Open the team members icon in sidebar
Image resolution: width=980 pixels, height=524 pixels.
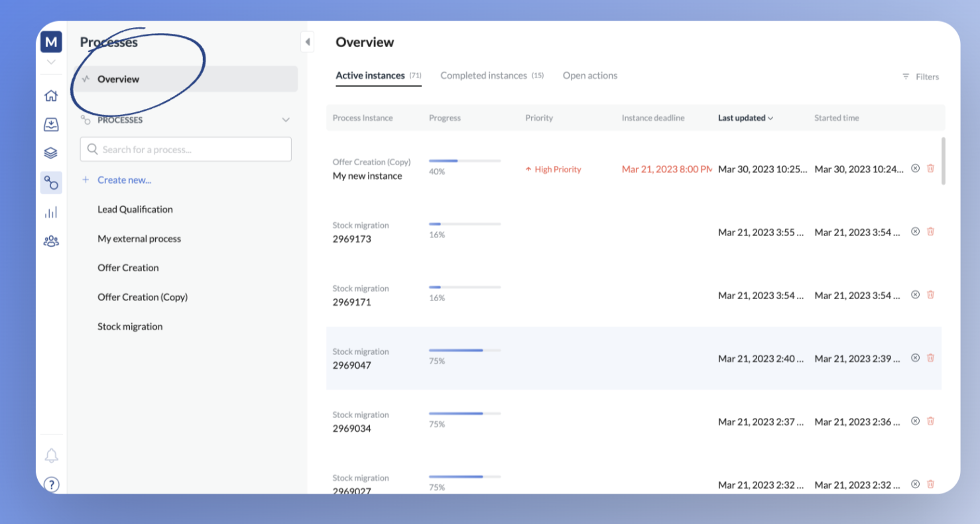click(x=51, y=240)
